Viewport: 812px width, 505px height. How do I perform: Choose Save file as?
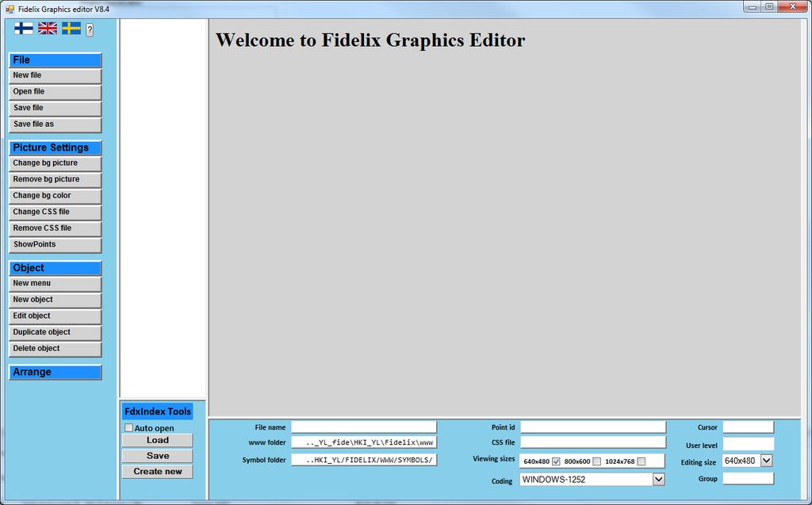55,124
